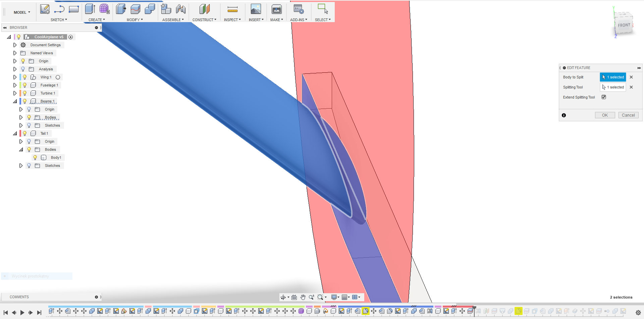This screenshot has height=319, width=644.
Task: Click the timeline settings gear icon
Action: [638, 312]
